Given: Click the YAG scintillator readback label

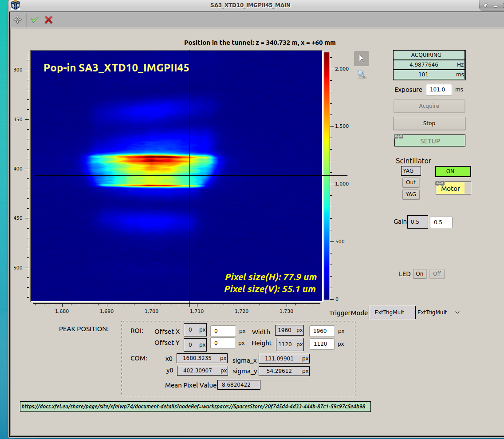Looking at the screenshot, I should [x=411, y=171].
